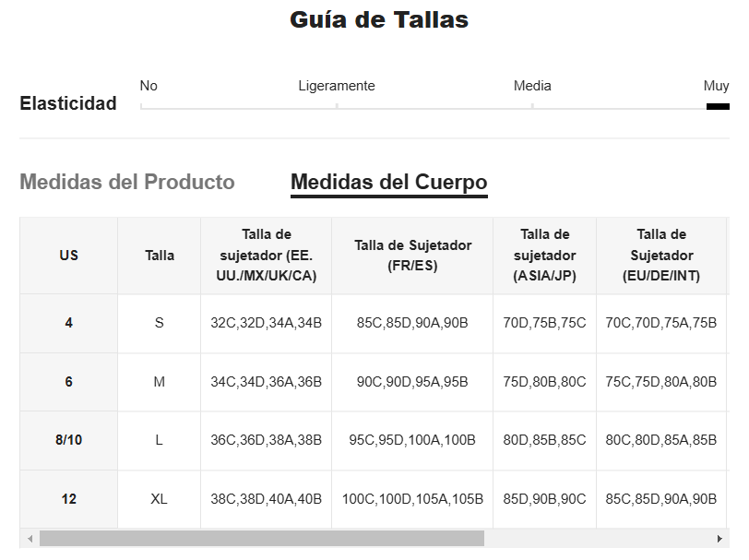Viewport: 749px width, 560px height.
Task: Select the US column header
Action: coord(69,256)
